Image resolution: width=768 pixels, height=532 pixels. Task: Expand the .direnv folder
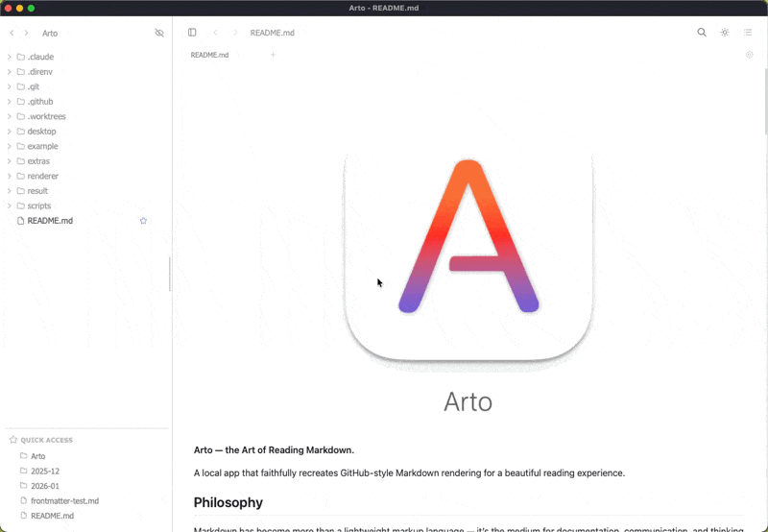pyautogui.click(x=9, y=71)
